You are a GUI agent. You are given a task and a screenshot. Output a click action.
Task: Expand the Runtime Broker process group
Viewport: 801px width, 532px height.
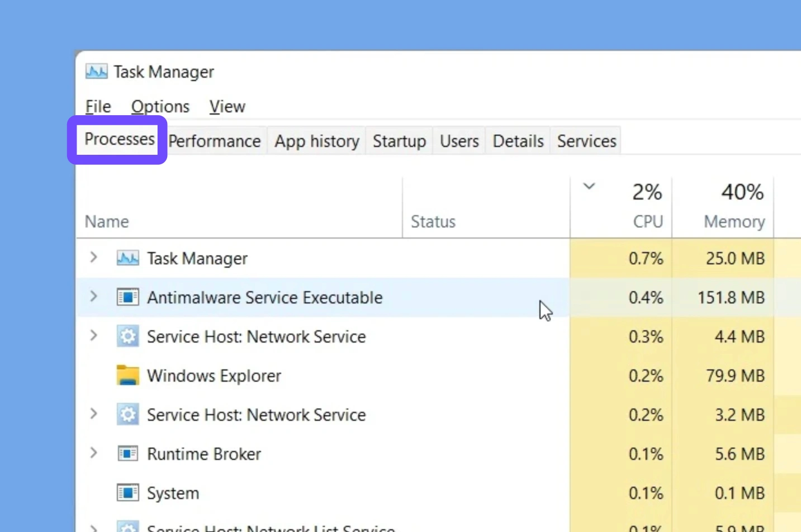click(94, 453)
